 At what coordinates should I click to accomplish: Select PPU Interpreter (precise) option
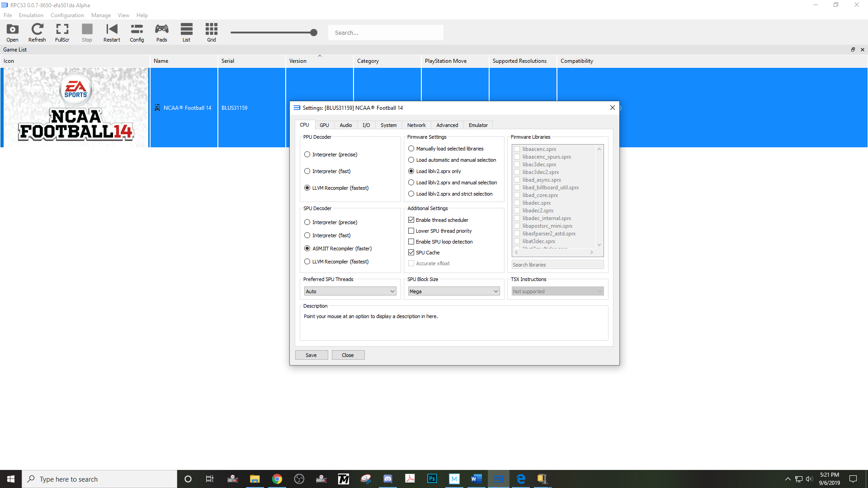[x=331, y=155]
